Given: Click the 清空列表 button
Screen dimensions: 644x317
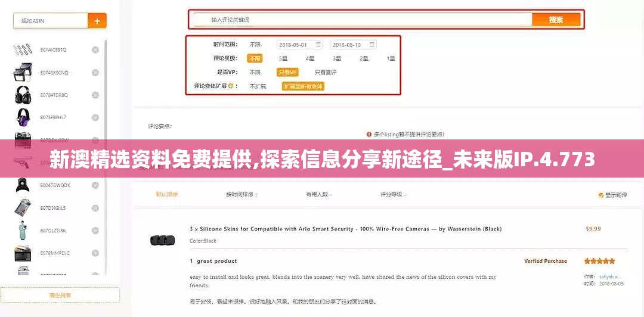Looking at the screenshot, I should click(60, 295).
